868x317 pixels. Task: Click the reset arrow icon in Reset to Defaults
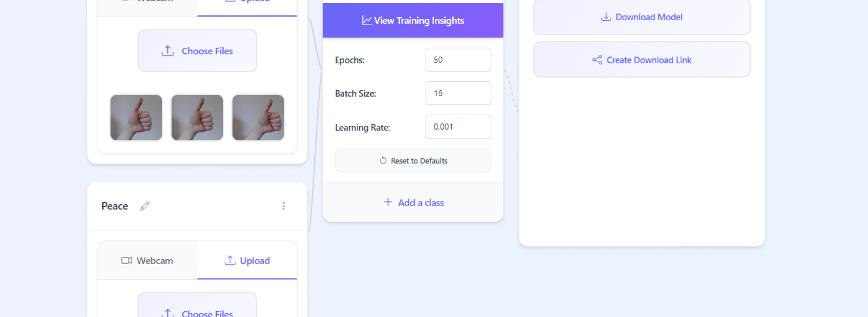pos(383,160)
